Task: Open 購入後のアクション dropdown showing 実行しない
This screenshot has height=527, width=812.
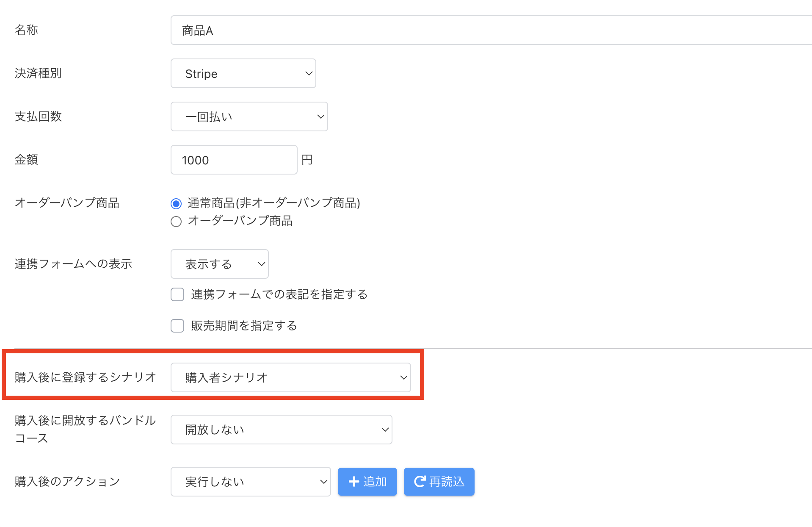Action: (x=250, y=482)
